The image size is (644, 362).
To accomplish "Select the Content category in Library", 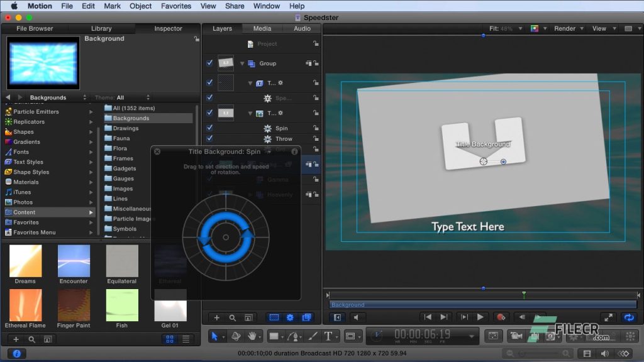I will (25, 212).
